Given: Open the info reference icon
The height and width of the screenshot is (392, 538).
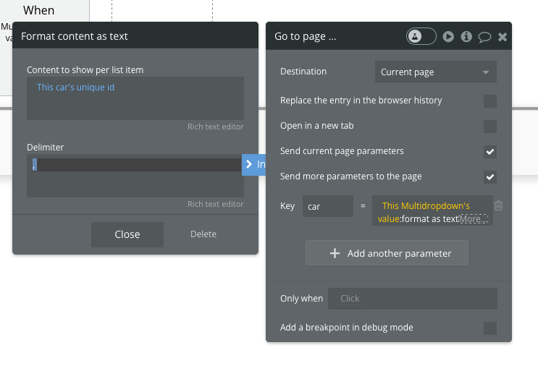Looking at the screenshot, I should pyautogui.click(x=467, y=36).
